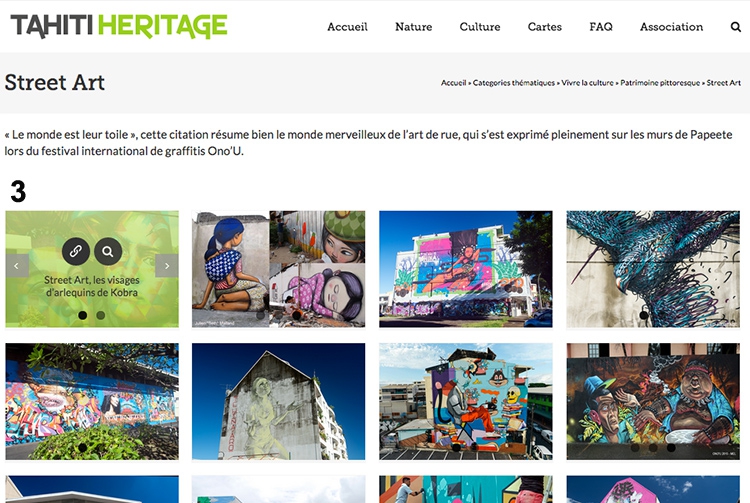The width and height of the screenshot is (750, 503).
Task: Click 'Vivre la culture' breadcrumb link
Action: [x=587, y=83]
